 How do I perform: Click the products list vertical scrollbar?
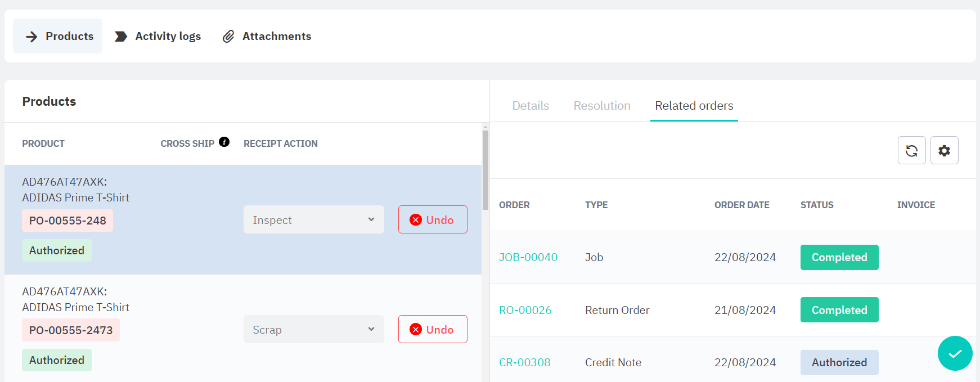tap(485, 169)
